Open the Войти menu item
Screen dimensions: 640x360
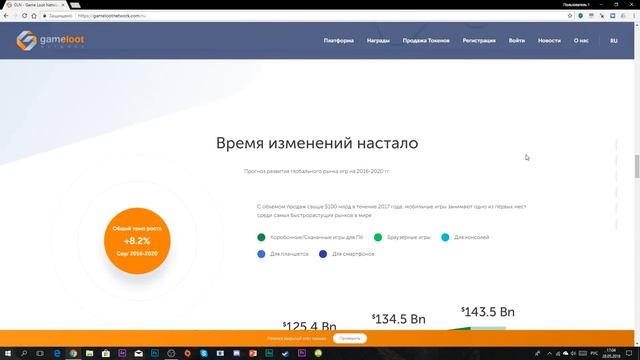point(517,40)
